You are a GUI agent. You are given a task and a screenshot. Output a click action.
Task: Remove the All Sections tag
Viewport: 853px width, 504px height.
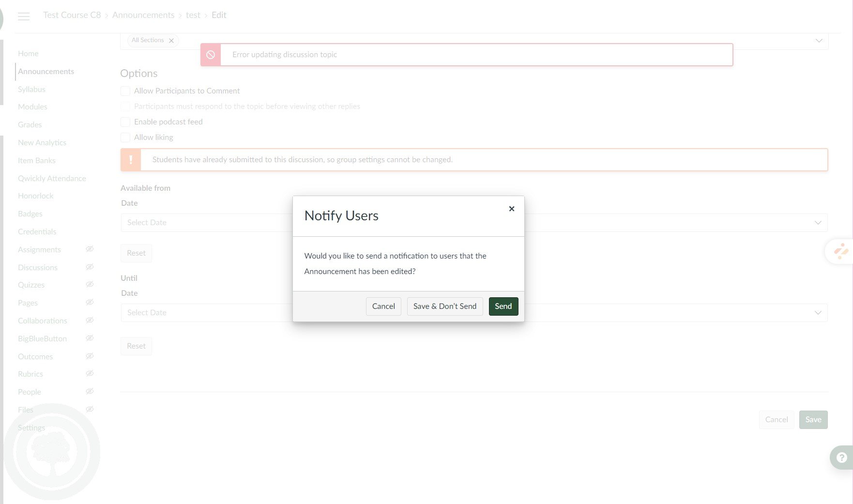click(171, 41)
